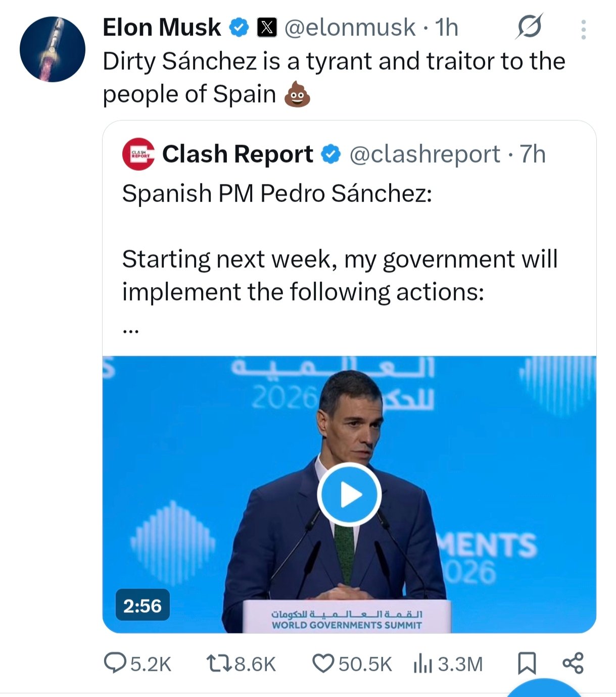The image size is (616, 697).
Task: Like the post with heart icon
Action: (323, 663)
